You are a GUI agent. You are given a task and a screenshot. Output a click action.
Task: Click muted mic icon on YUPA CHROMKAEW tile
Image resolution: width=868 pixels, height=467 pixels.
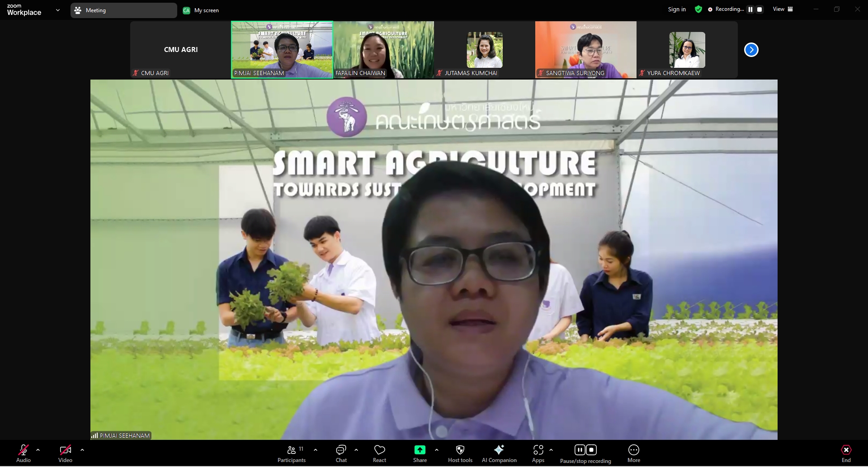(642, 73)
